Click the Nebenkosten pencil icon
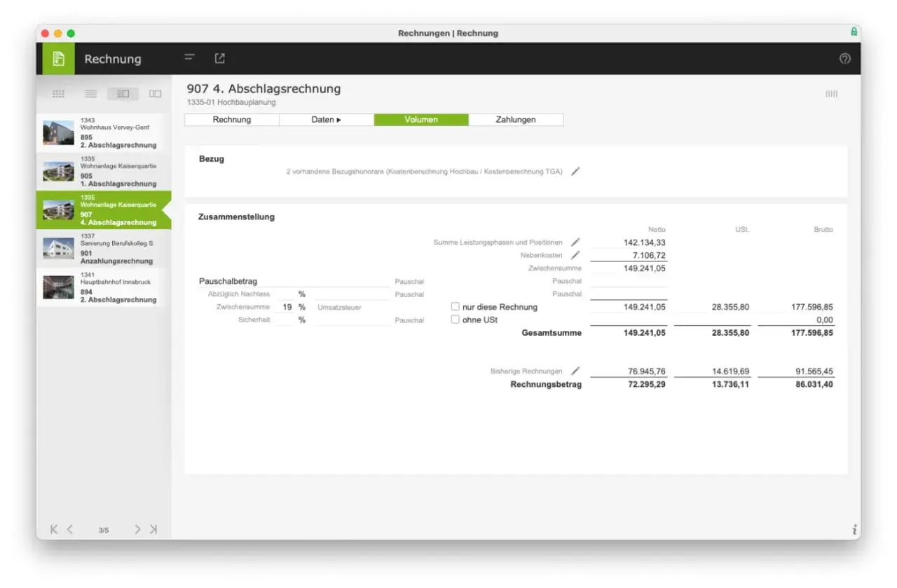 (x=575, y=255)
